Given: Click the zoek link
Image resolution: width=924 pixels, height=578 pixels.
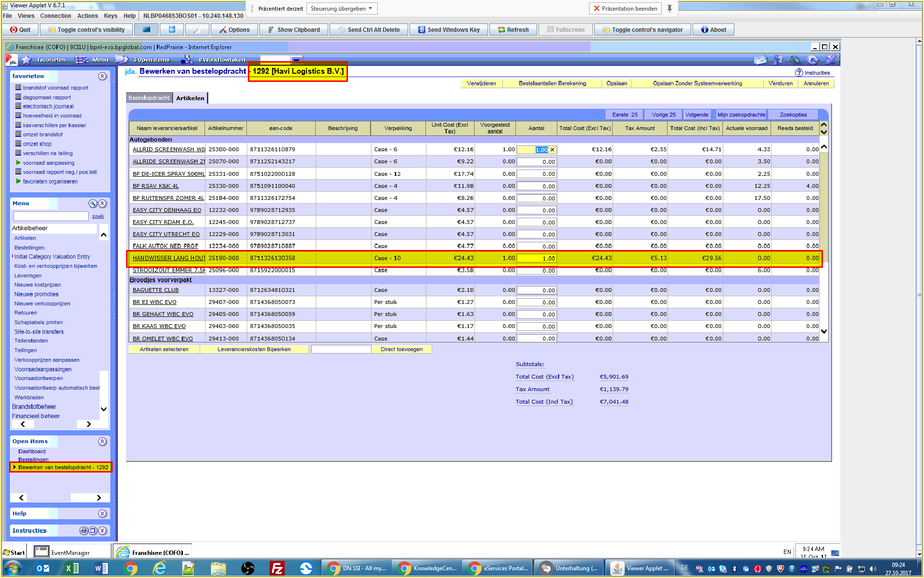Looking at the screenshot, I should (x=98, y=216).
